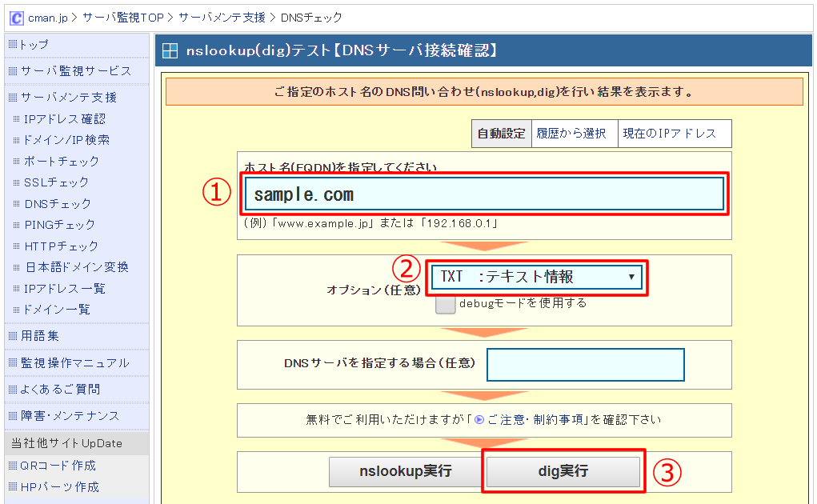Open ドメイン一覧 in the sidebar
Image resolution: width=817 pixels, height=504 pixels.
click(56, 310)
